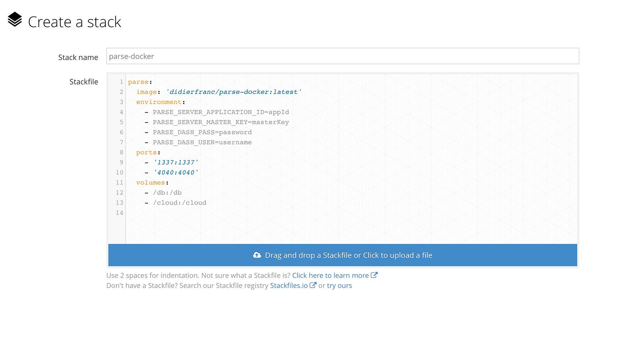Viewport: 644px width, 341px height.
Task: Click 'PARSE_DASH_USER=username' line
Action: [x=202, y=142]
